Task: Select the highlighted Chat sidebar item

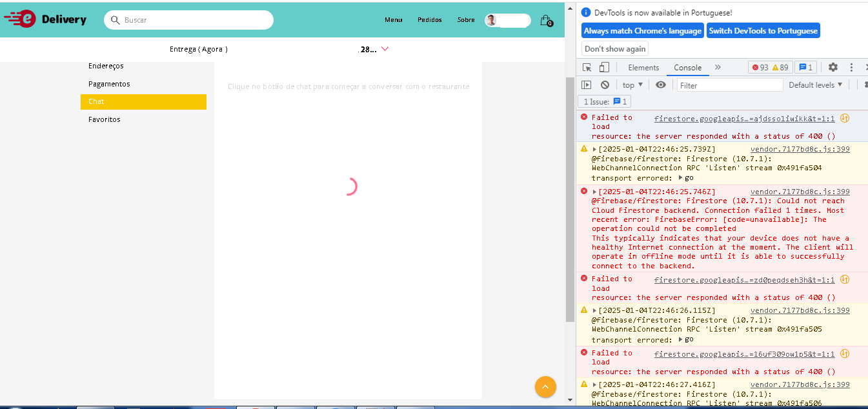Action: 143,101
